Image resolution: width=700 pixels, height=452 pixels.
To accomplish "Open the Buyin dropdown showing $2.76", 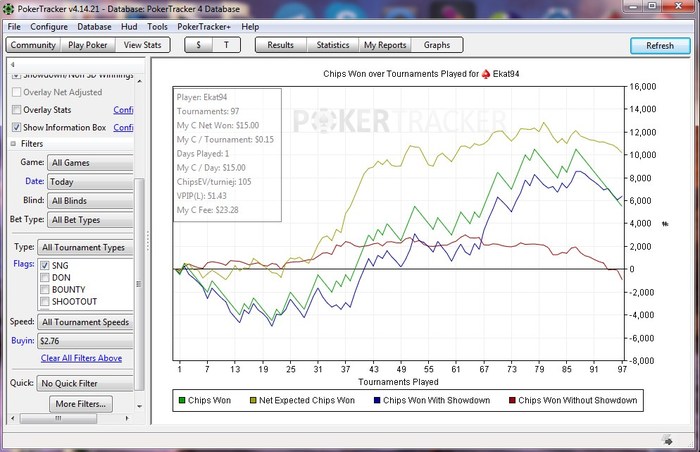I will (85, 341).
